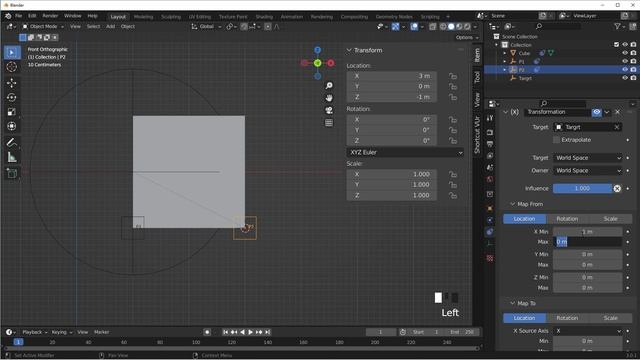
Task: Disable Cube in renders camera icon
Action: (x=633, y=53)
